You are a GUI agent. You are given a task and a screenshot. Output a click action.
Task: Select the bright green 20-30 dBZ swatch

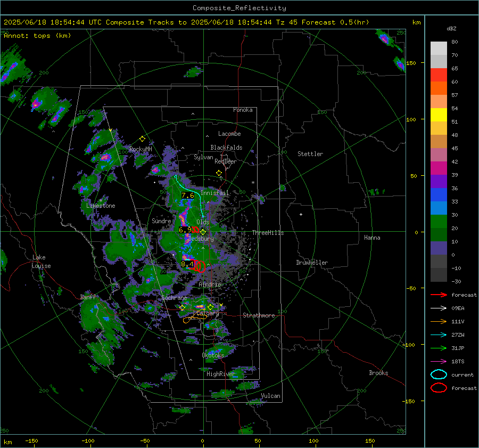tap(439, 222)
